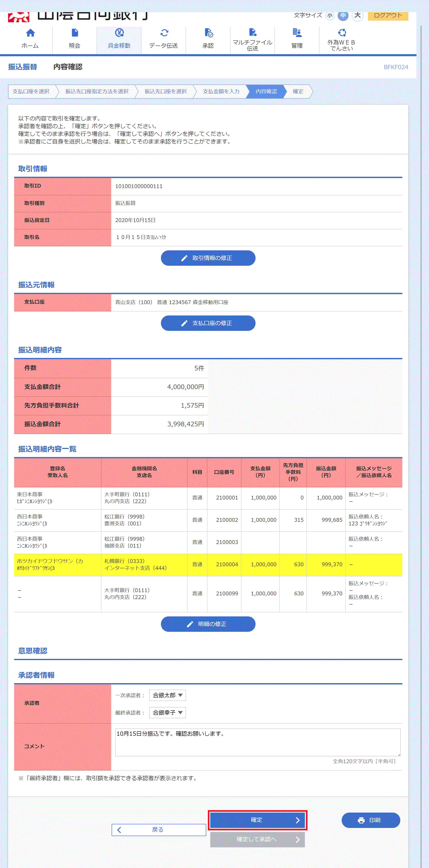The width and height of the screenshot is (429, 868).
Task: Click pencil icon on 支払口座の修正
Action: click(x=184, y=323)
